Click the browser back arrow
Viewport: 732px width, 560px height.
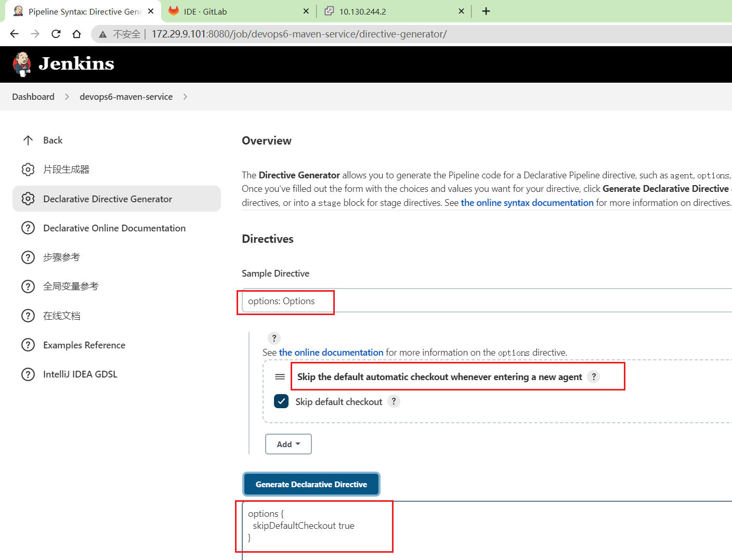[x=14, y=34]
